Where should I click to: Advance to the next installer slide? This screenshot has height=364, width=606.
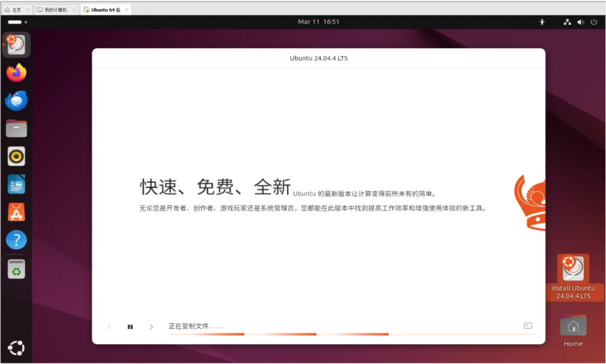tap(151, 327)
